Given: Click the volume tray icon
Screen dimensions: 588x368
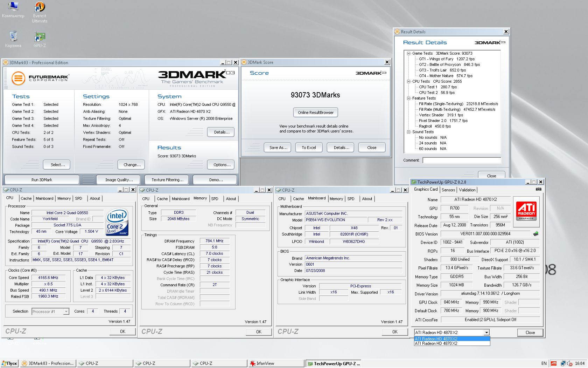Looking at the screenshot, I should pos(570,363).
